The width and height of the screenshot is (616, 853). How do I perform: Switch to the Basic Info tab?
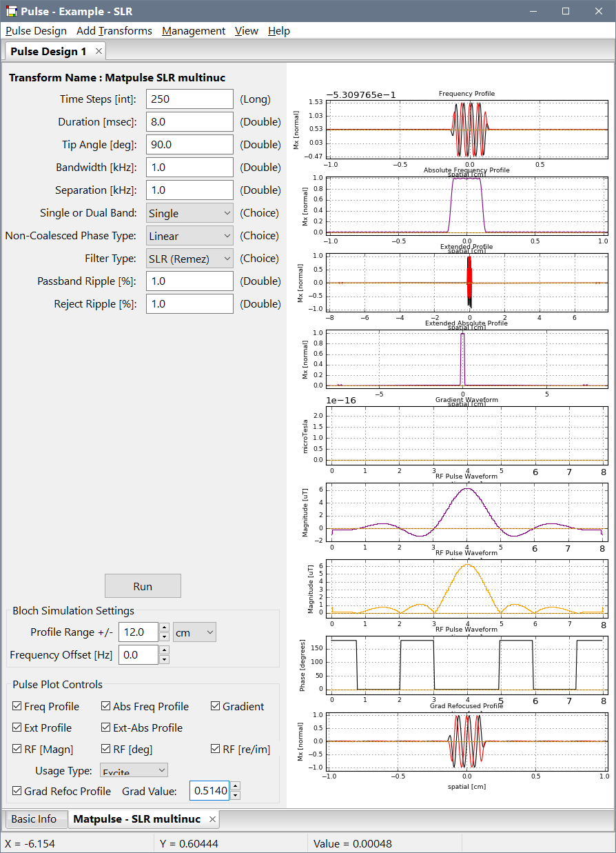coord(36,819)
